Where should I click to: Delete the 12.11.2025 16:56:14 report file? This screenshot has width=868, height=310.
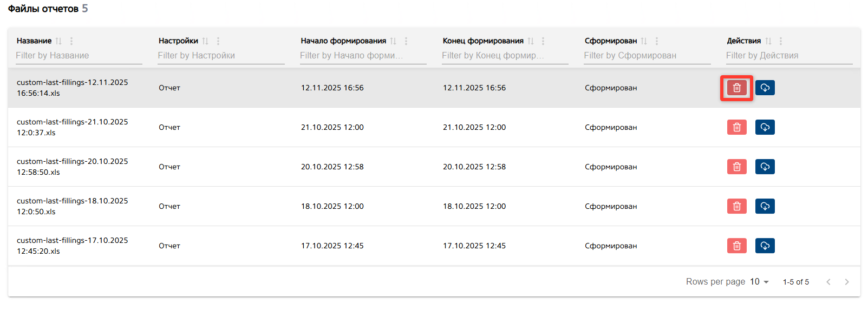tap(736, 88)
